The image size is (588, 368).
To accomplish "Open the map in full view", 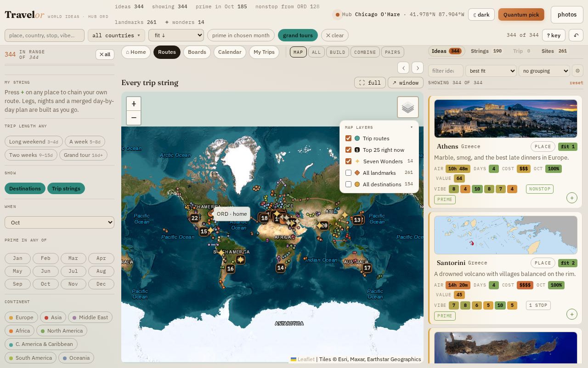I will coord(370,83).
